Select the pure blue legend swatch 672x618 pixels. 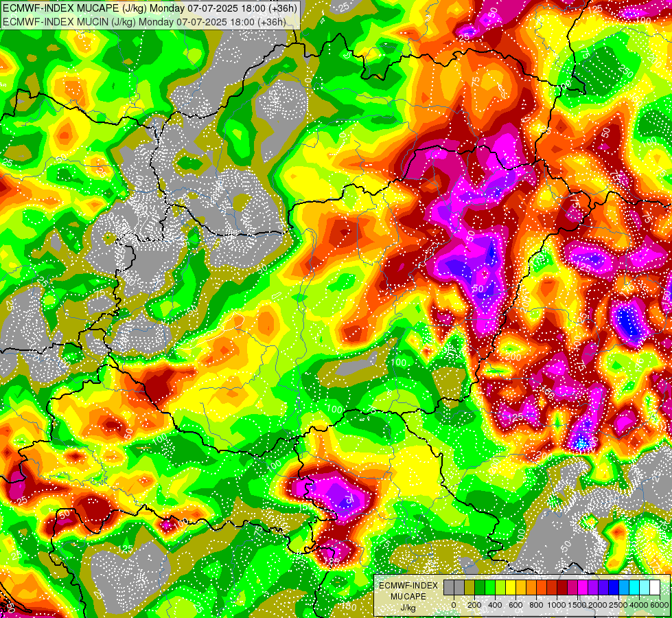613,588
